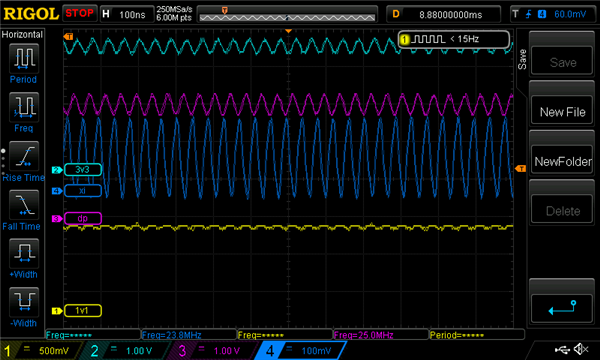Viewport: 600px width, 360px height.
Task: Click the 250MSa/s sample rate readout
Action: [x=174, y=10]
